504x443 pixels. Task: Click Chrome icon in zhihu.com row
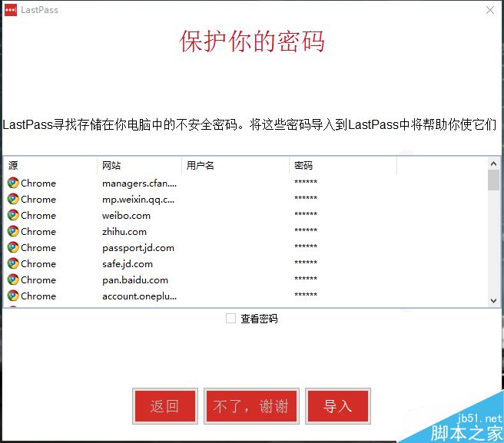pos(13,231)
